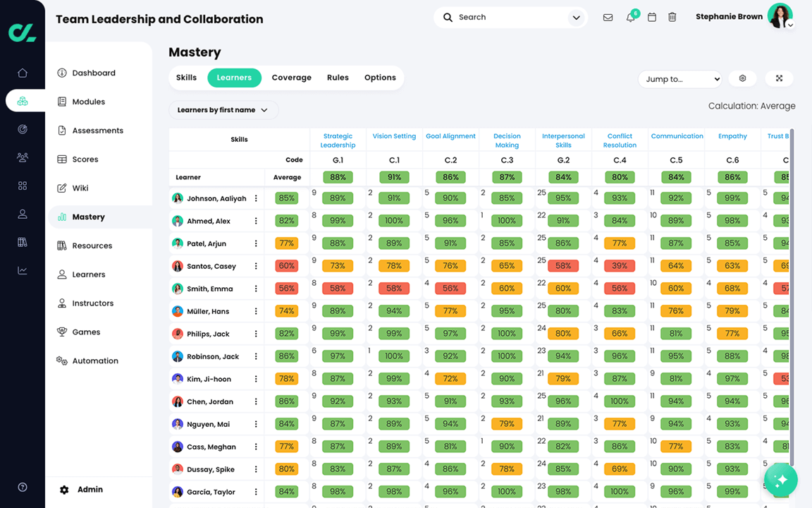
Task: Open the help question mark icon
Action: coord(23,487)
